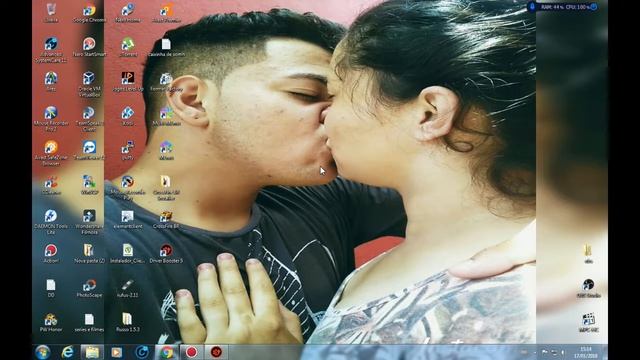Image resolution: width=640 pixels, height=360 pixels.
Task: Open the Nova pasta (2) folder
Action: (89, 253)
